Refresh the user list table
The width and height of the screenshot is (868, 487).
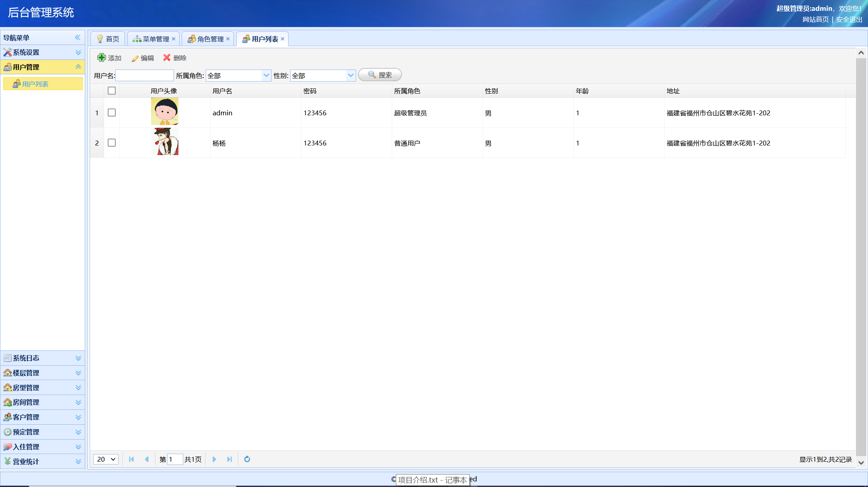247,459
